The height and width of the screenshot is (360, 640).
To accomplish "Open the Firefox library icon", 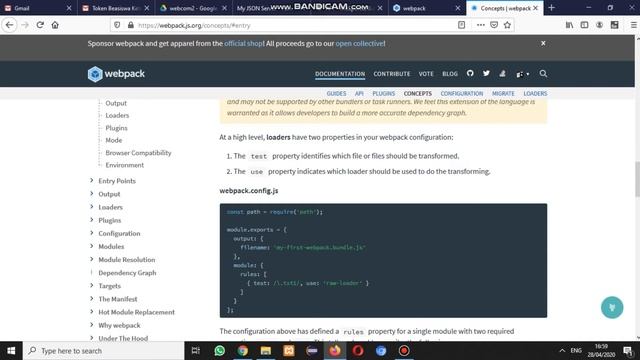I will [x=569, y=25].
